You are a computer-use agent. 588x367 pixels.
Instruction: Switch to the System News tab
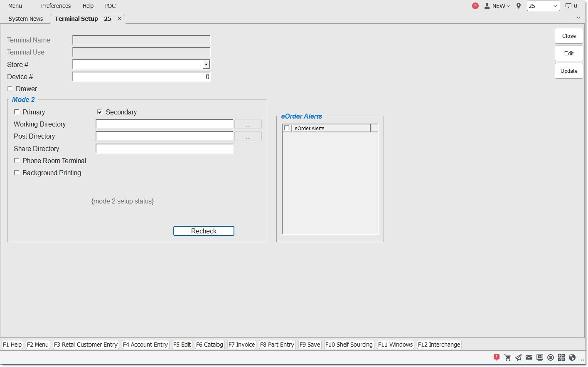click(26, 19)
